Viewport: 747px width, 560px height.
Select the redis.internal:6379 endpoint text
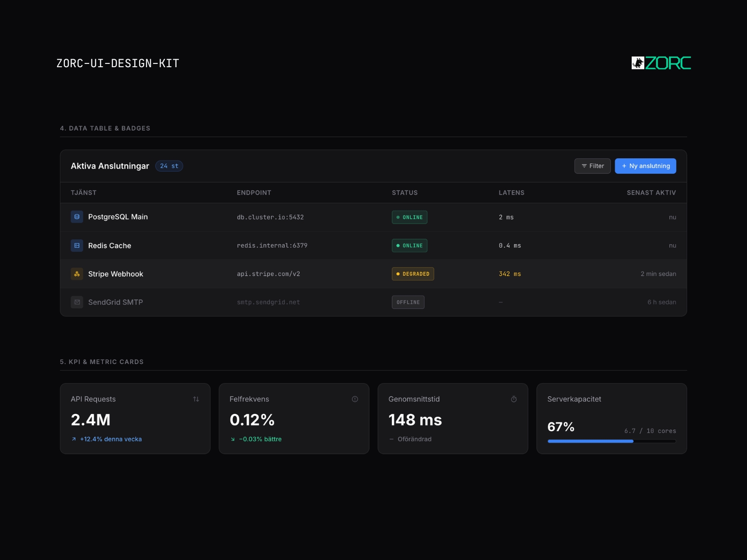pos(272,245)
